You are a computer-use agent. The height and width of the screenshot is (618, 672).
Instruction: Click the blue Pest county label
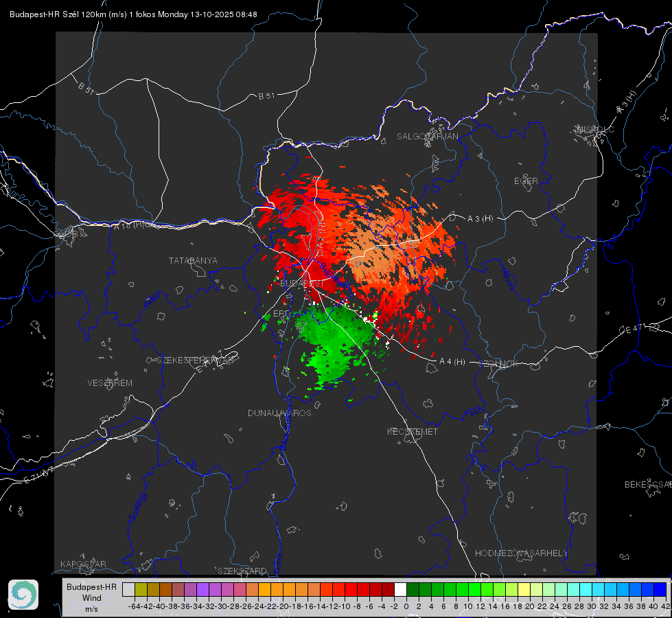[472, 413]
